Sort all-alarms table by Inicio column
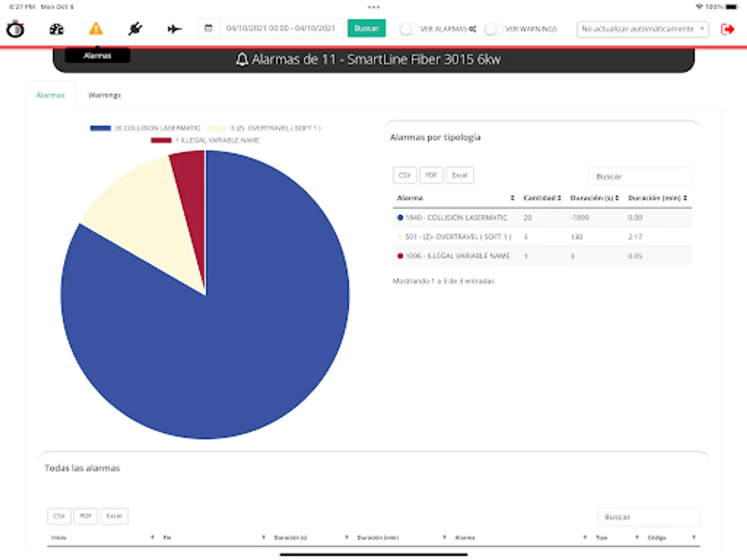The width and height of the screenshot is (747, 560). (103, 537)
